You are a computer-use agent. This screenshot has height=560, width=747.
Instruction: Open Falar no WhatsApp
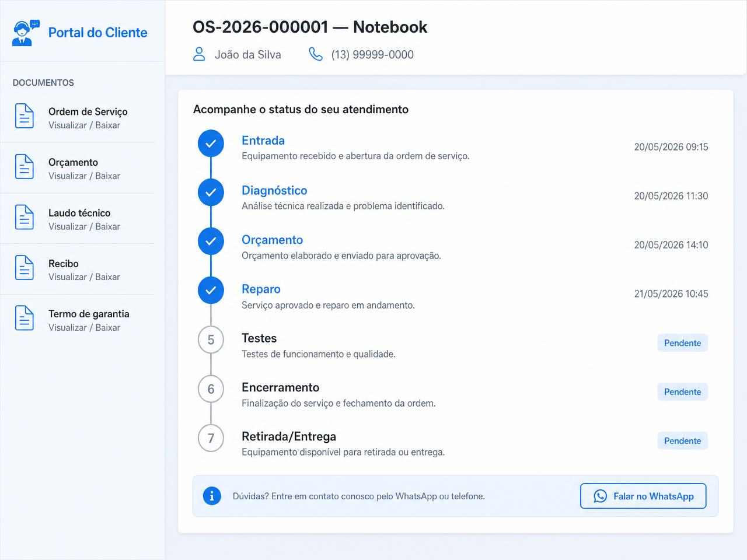[643, 496]
